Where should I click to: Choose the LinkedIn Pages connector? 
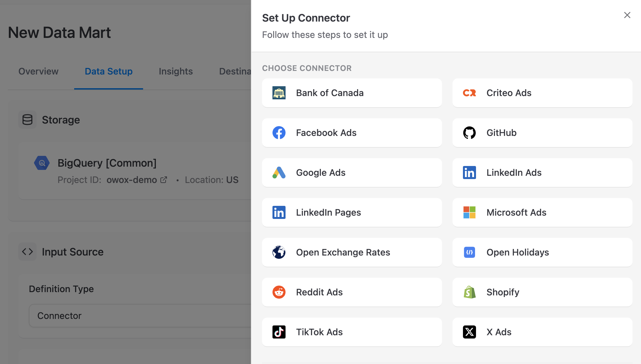pos(352,212)
